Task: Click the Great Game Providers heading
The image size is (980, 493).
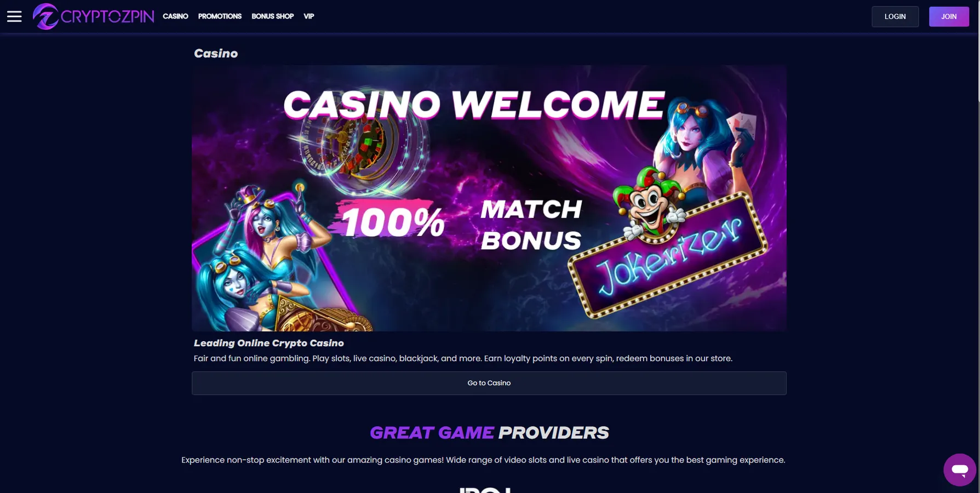Action: 489,432
